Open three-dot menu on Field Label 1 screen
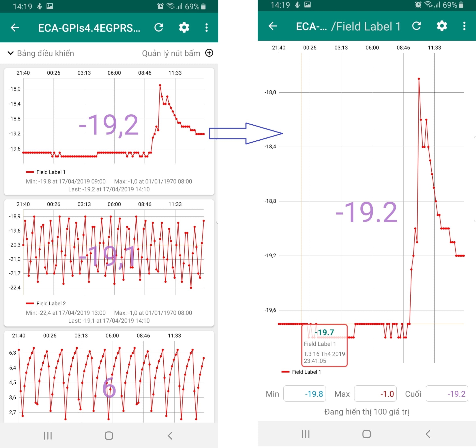The image size is (476, 448). [464, 26]
